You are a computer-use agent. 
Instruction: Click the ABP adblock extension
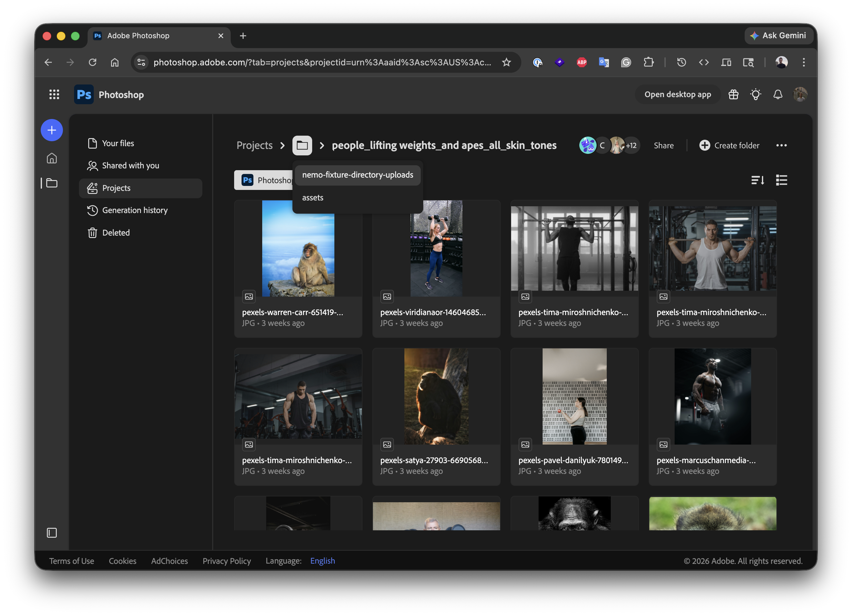(581, 62)
